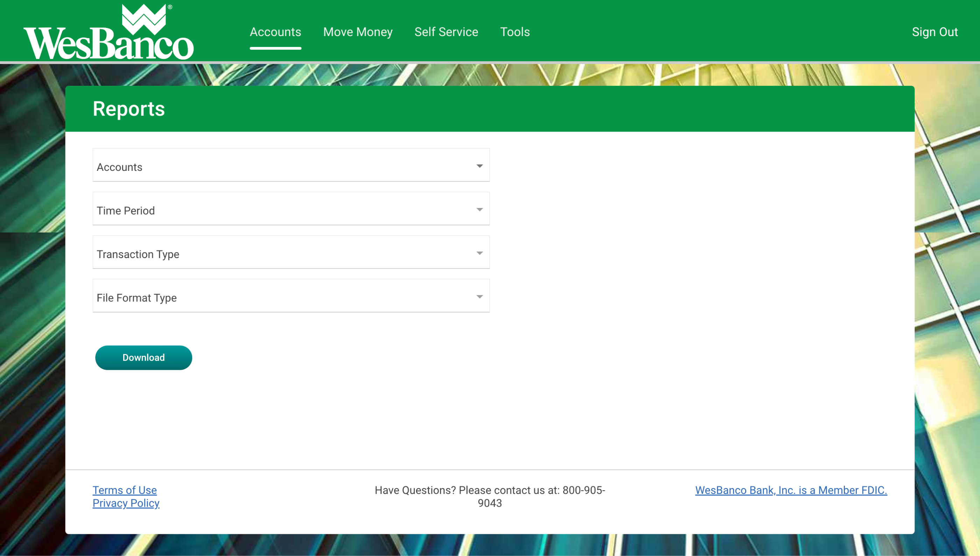Click the WesBanco logo

(109, 32)
